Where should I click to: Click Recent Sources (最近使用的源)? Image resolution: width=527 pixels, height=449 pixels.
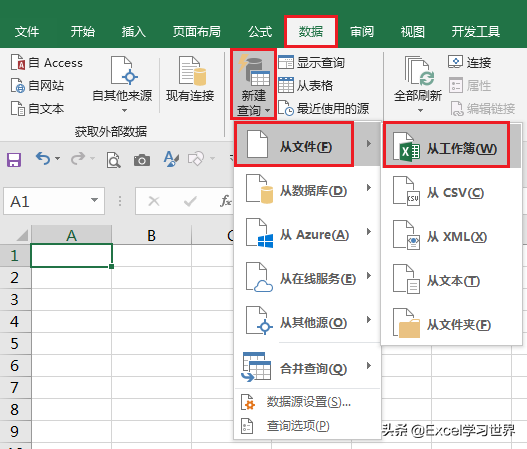coord(323,108)
